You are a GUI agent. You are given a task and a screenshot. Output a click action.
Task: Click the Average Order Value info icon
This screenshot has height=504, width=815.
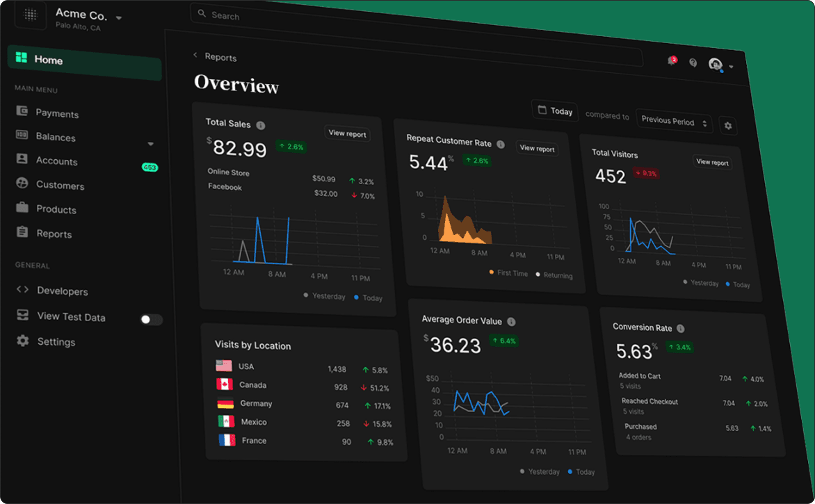[x=511, y=322]
